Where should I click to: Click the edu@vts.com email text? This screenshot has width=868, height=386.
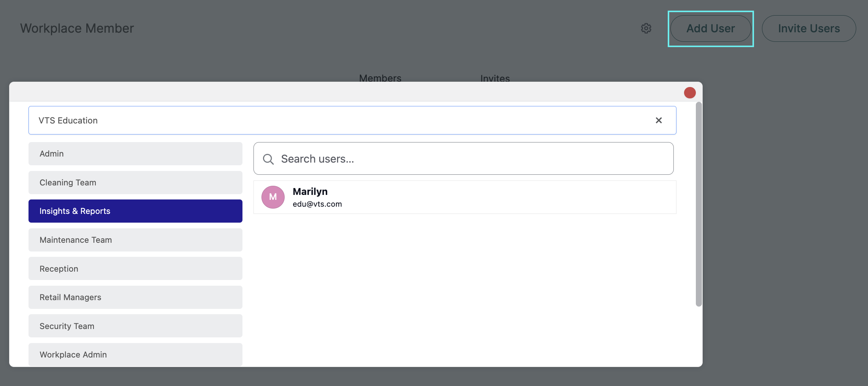point(317,204)
